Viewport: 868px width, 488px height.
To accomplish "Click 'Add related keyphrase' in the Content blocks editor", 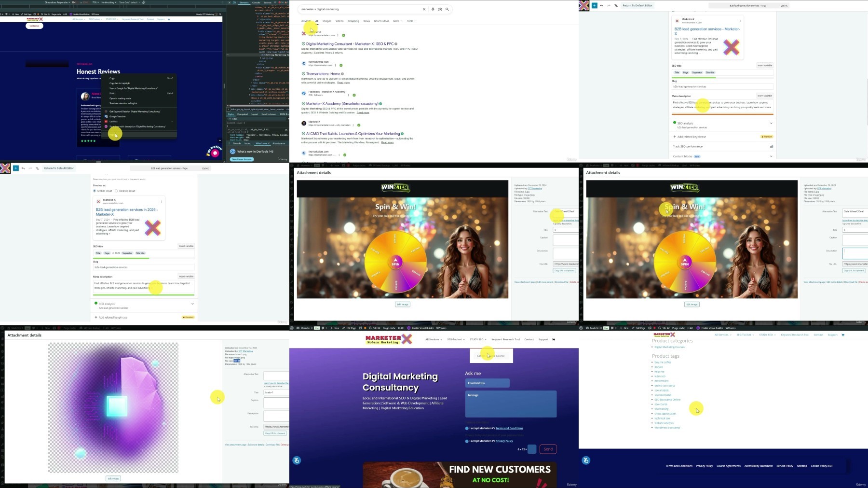I will [692, 137].
